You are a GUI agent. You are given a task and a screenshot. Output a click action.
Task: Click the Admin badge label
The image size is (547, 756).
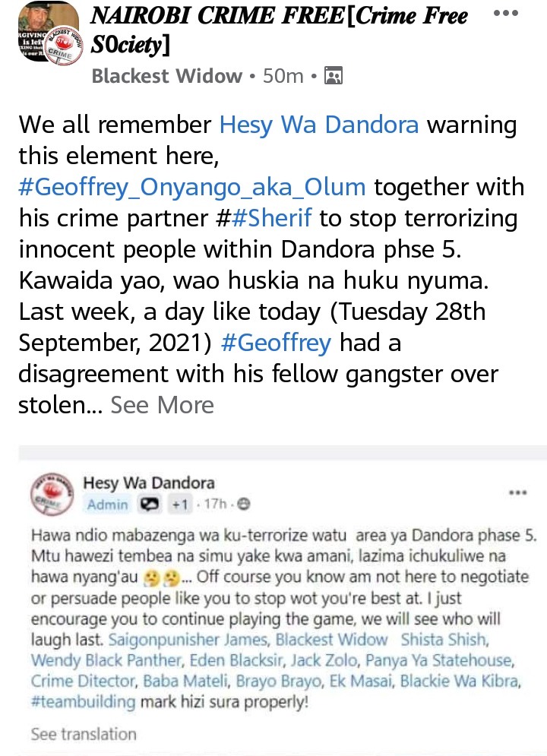pyautogui.click(x=107, y=505)
